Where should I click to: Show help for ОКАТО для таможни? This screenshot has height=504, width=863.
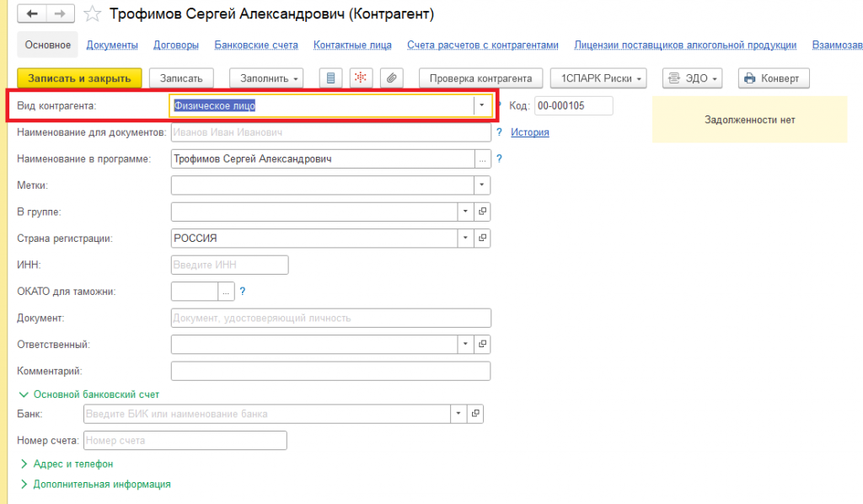pos(243,292)
